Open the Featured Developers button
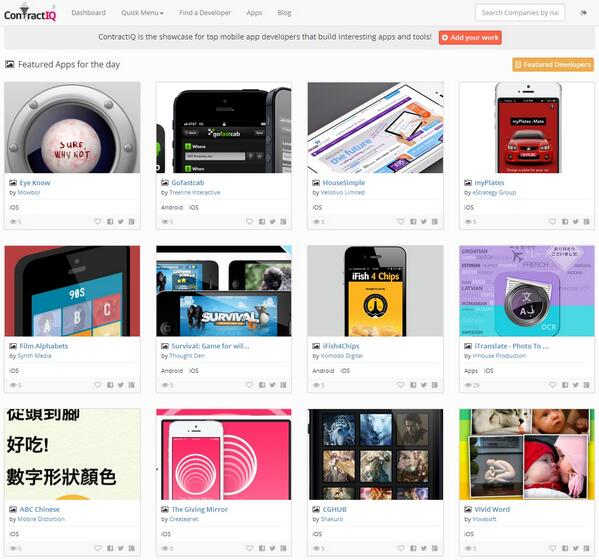The height and width of the screenshot is (560, 599). pos(553,65)
